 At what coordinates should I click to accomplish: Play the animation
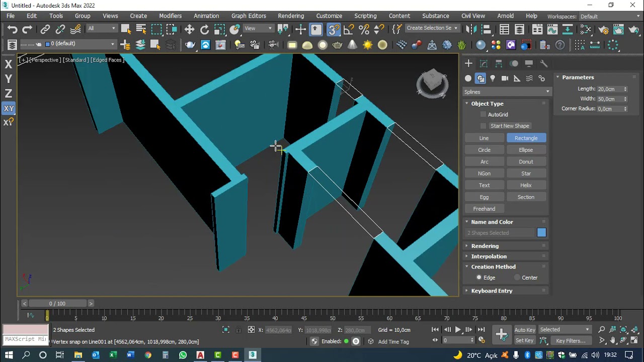click(x=458, y=330)
